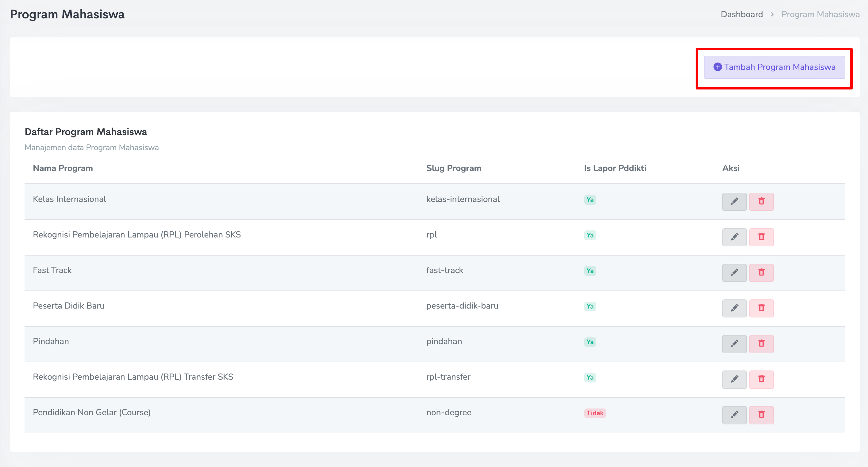Delete the Pindahan program

[x=761, y=344]
